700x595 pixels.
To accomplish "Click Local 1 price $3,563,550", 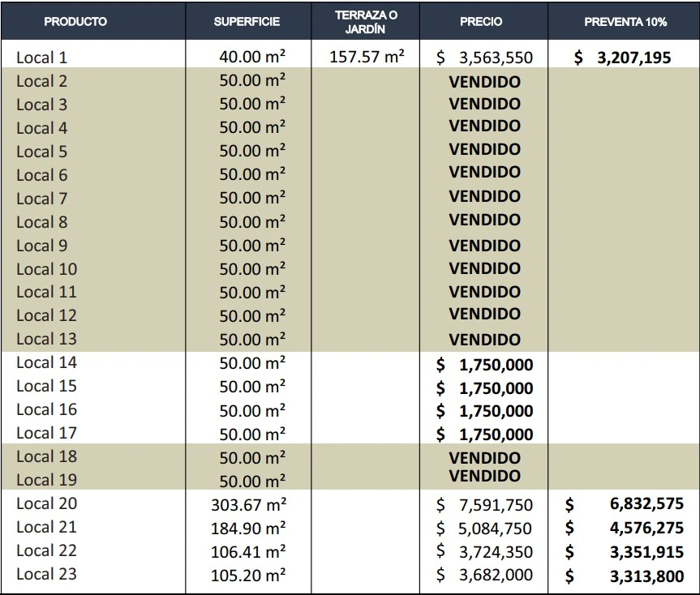I will point(484,58).
